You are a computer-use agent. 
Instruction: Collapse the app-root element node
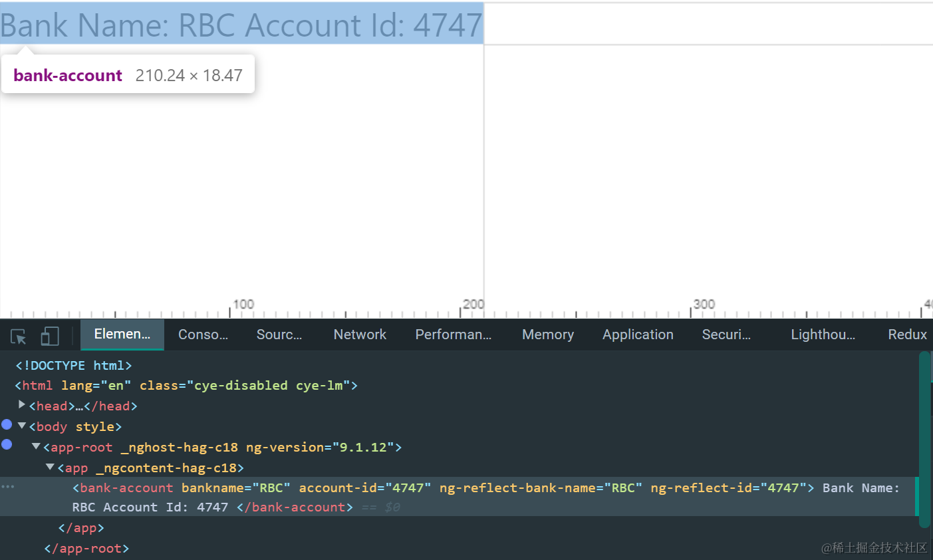click(x=37, y=446)
